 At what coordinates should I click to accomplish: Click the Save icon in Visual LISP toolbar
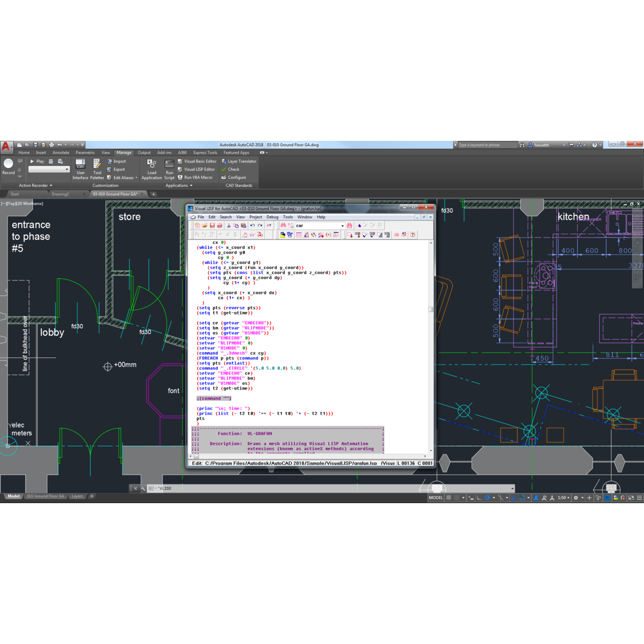click(212, 225)
